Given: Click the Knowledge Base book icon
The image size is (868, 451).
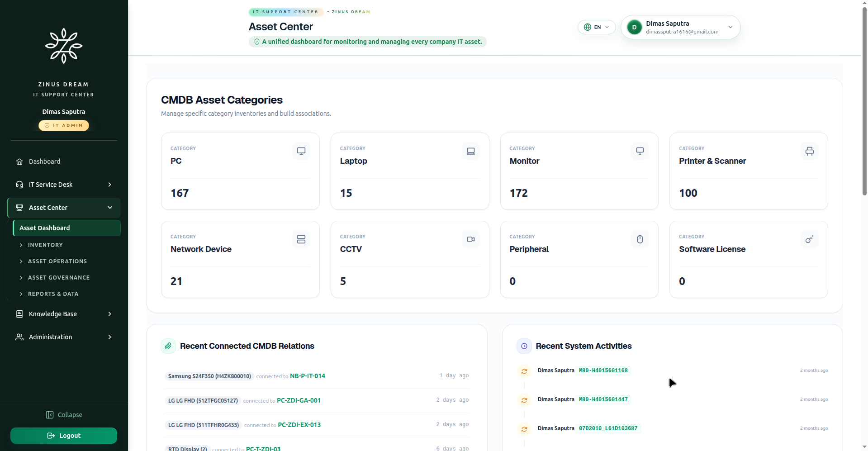Looking at the screenshot, I should coord(19,314).
